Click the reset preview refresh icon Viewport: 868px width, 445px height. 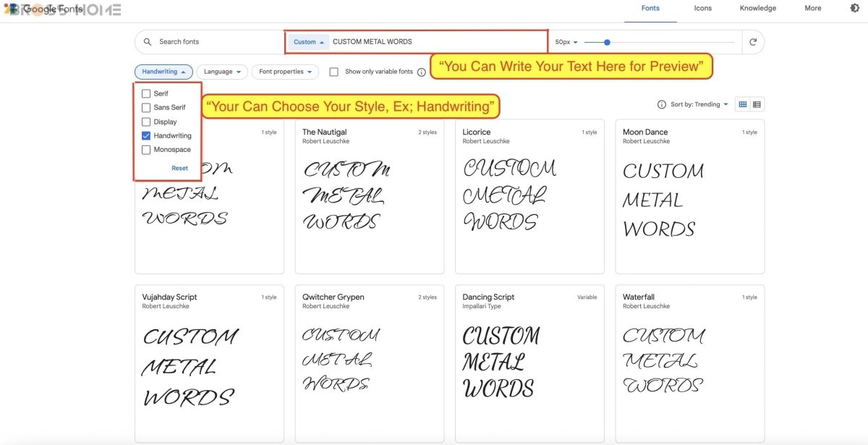click(x=753, y=42)
